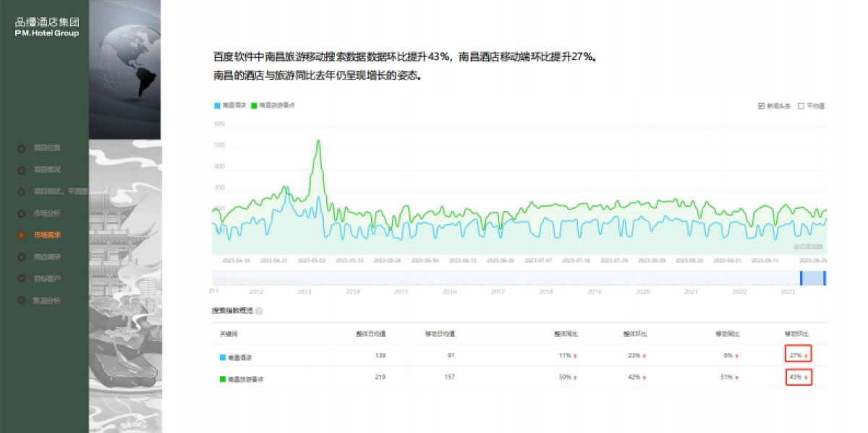Image resolution: width=868 pixels, height=433 pixels.
Task: Toggle the 新闻头条 checkbox
Action: point(761,106)
